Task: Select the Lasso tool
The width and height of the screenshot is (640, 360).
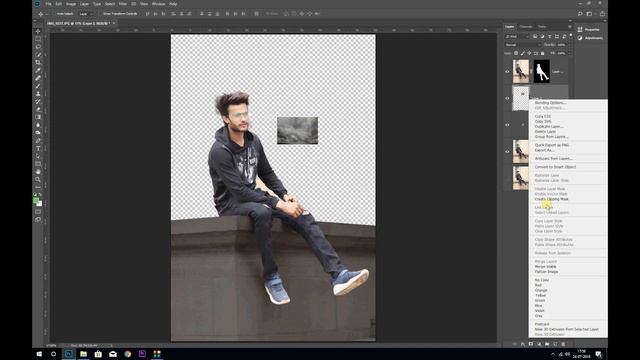Action: point(38,47)
